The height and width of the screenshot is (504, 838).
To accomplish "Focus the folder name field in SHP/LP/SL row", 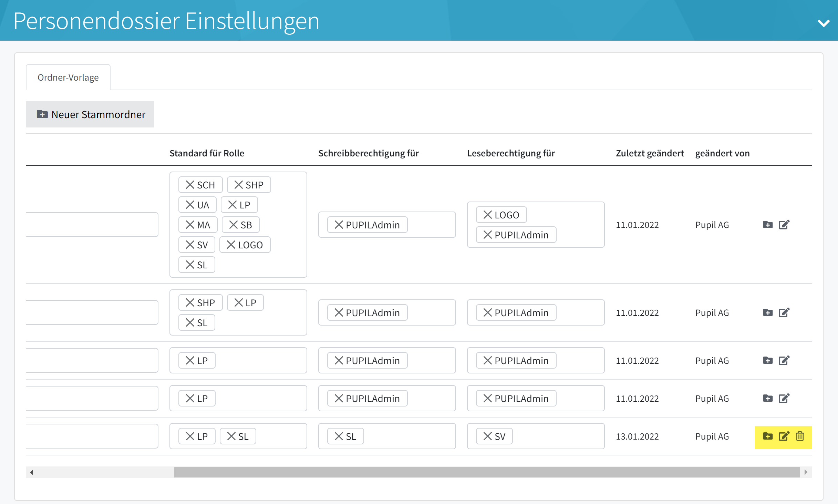I will click(x=92, y=312).
